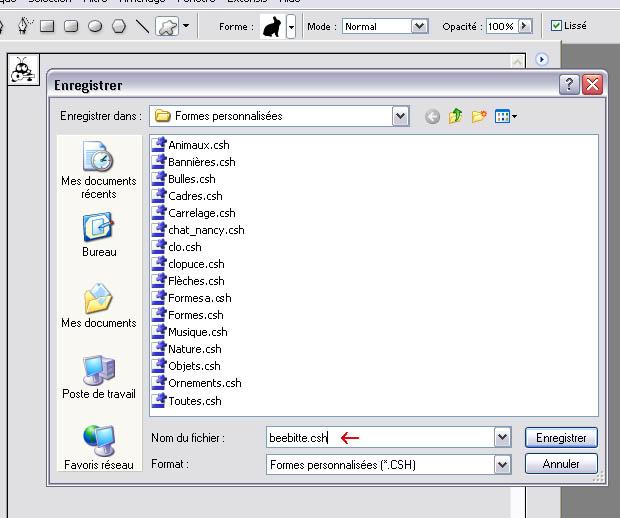This screenshot has height=518, width=620.
Task: Click the Enregistrer button
Action: [561, 438]
